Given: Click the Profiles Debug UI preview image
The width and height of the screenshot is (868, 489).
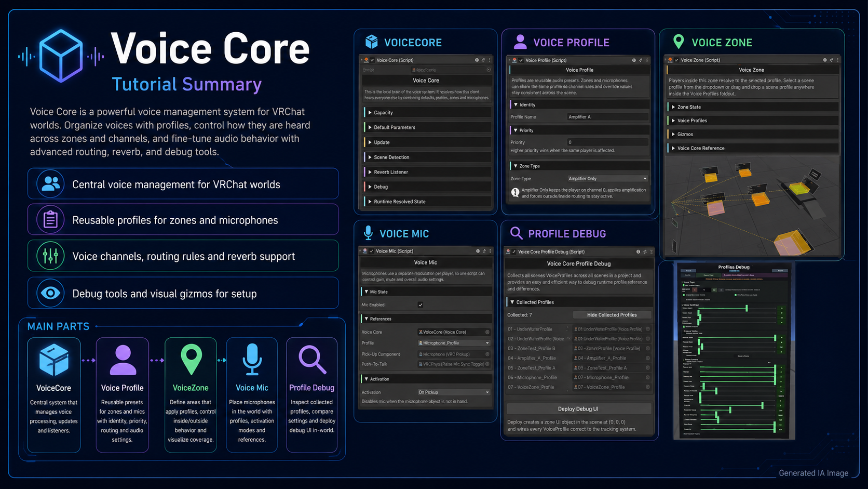Looking at the screenshot, I should (734, 351).
